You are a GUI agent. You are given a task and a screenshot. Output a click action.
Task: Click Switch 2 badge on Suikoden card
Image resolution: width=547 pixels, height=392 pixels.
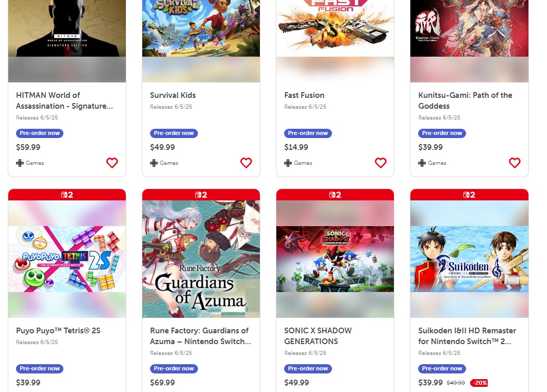(469, 195)
